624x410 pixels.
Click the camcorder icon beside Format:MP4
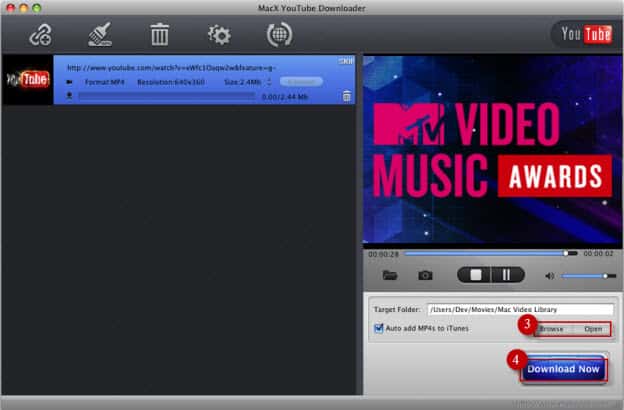point(69,82)
